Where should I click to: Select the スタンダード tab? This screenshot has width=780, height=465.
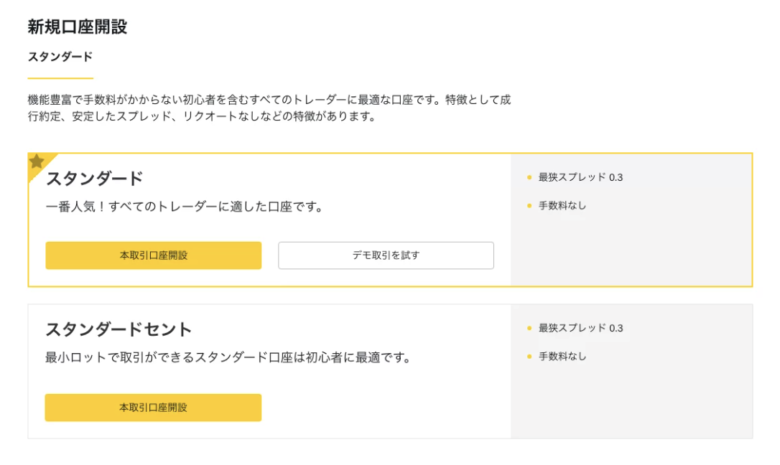pyautogui.click(x=60, y=57)
